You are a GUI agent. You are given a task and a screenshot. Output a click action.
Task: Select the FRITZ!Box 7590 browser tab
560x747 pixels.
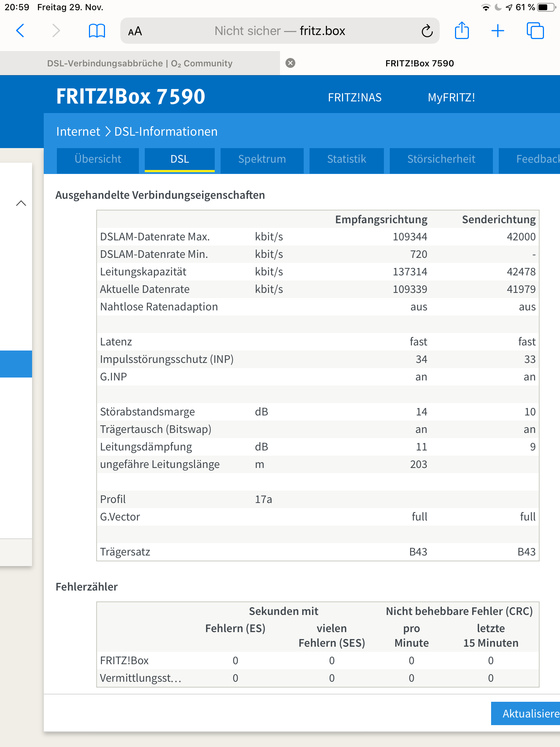click(420, 63)
